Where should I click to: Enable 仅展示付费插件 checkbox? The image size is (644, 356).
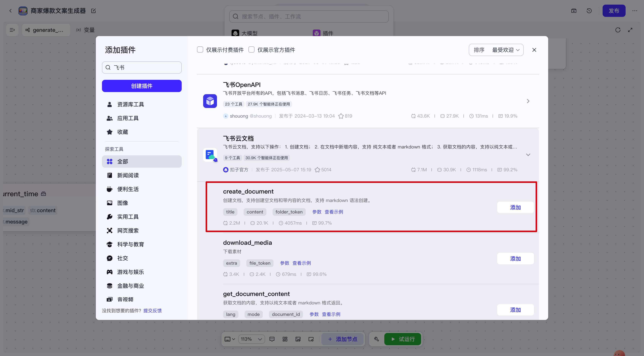(x=200, y=50)
